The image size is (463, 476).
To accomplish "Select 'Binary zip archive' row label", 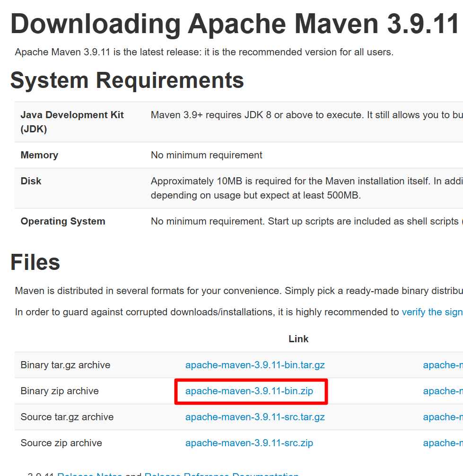I will pyautogui.click(x=60, y=391).
